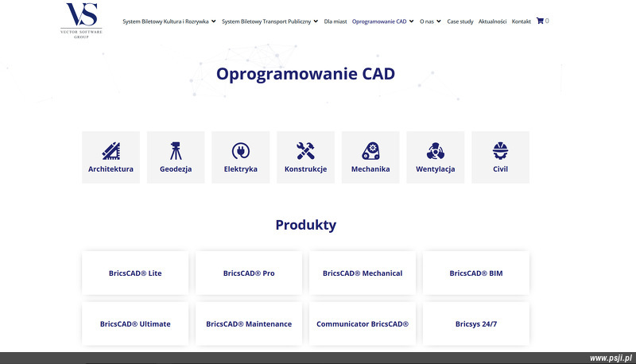Image resolution: width=636 pixels, height=364 pixels.
Task: Click the Architektura category label
Action: (x=111, y=169)
